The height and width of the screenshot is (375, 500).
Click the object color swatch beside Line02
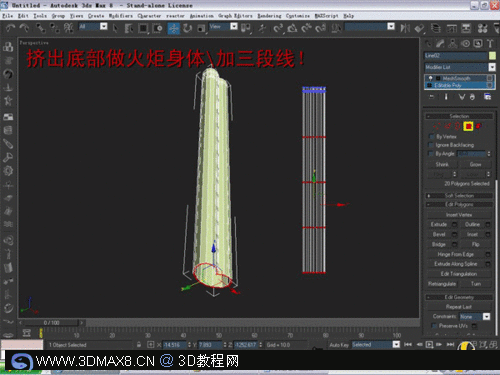click(492, 56)
